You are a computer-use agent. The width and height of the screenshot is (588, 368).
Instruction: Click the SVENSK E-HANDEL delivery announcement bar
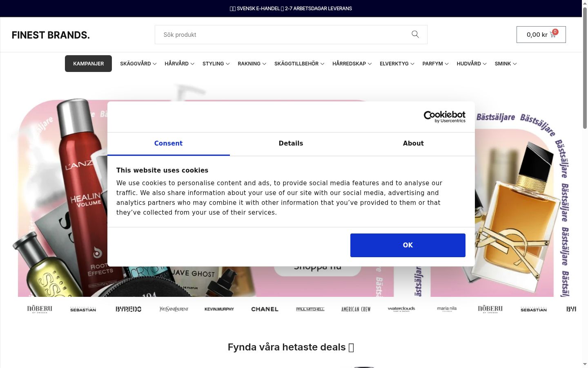pyautogui.click(x=291, y=8)
